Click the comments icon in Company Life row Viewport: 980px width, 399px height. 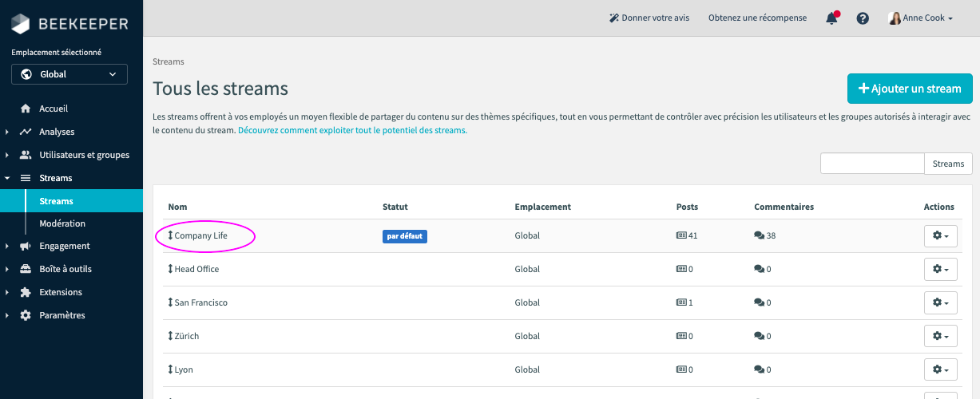pyautogui.click(x=760, y=236)
